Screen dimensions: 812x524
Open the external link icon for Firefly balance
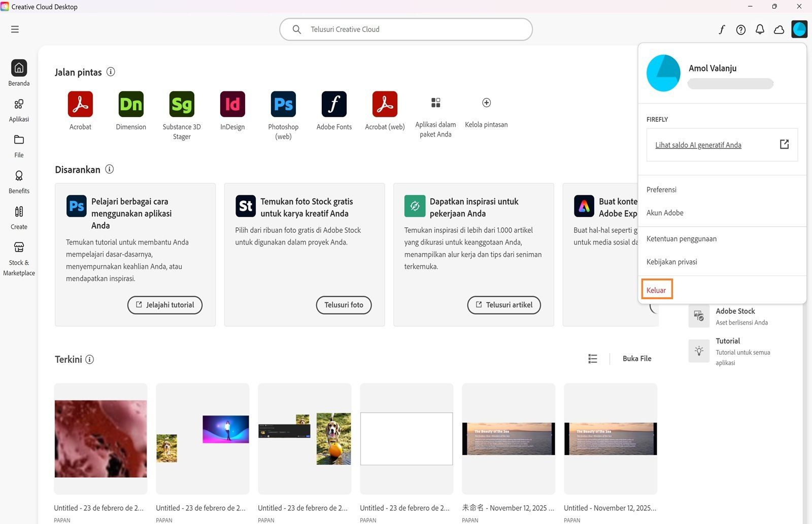click(785, 145)
